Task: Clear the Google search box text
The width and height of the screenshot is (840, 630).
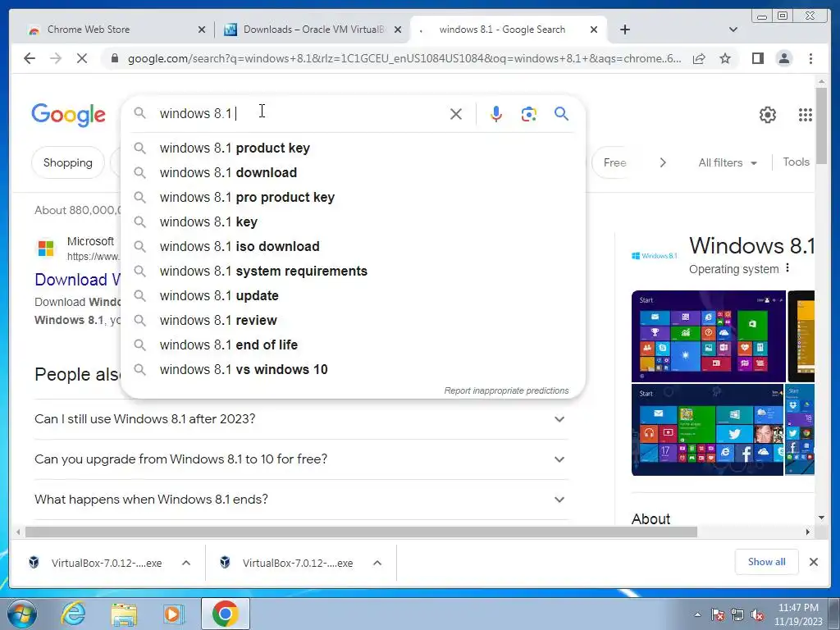Action: [x=456, y=113]
